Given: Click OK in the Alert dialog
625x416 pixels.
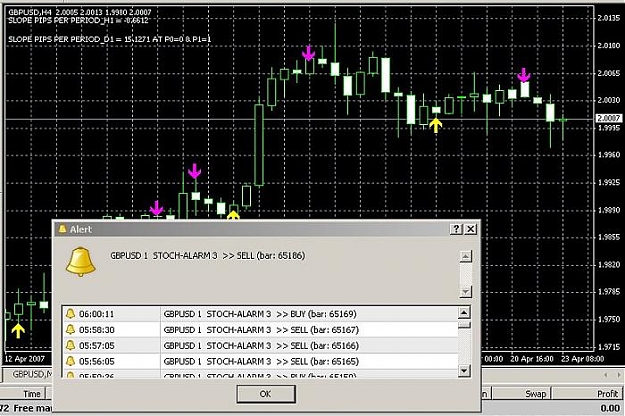Looking at the screenshot, I should [x=265, y=394].
